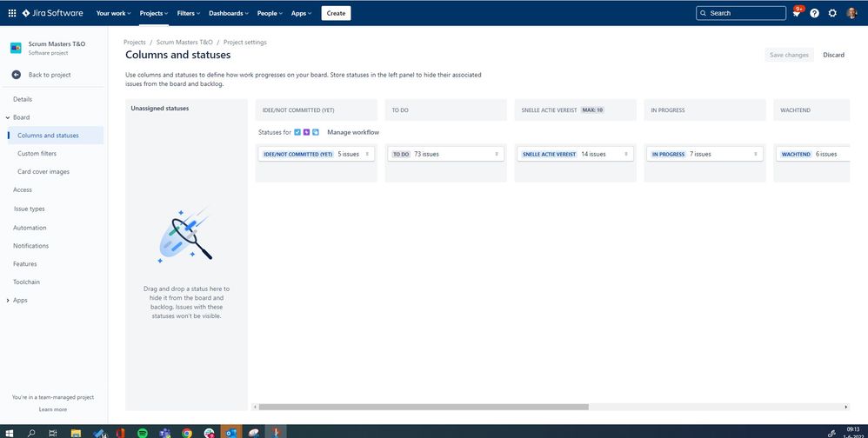
Task: Click Manage workflow link
Action: pos(353,132)
